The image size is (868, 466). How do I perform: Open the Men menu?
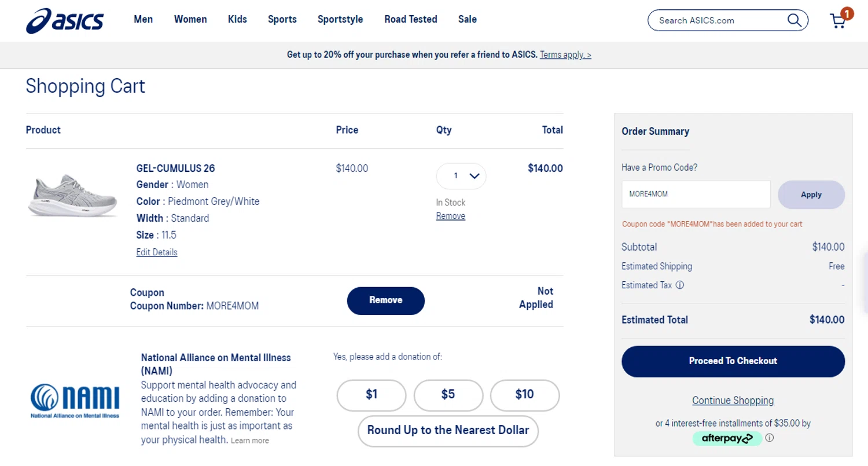click(144, 19)
